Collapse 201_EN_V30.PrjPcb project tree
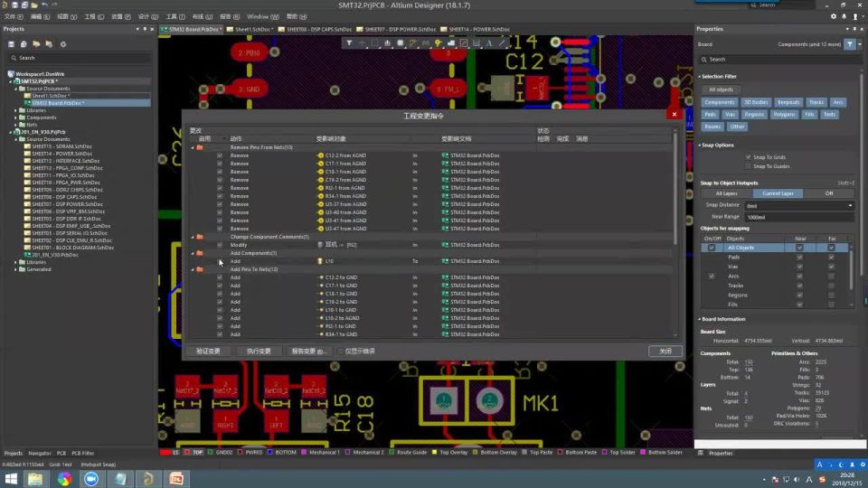Viewport: 868px width, 488px height. (x=11, y=132)
